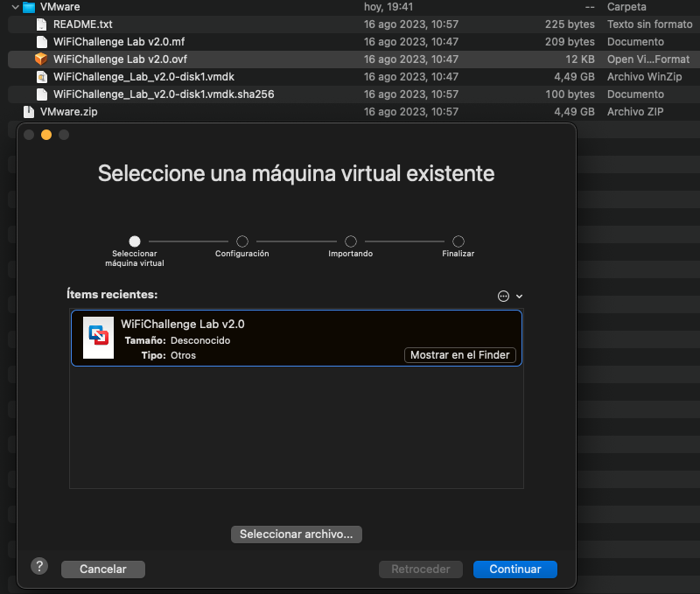The image size is (700, 594).
Task: Click the Seleccionar máquina virtual step indicator
Action: tap(135, 241)
